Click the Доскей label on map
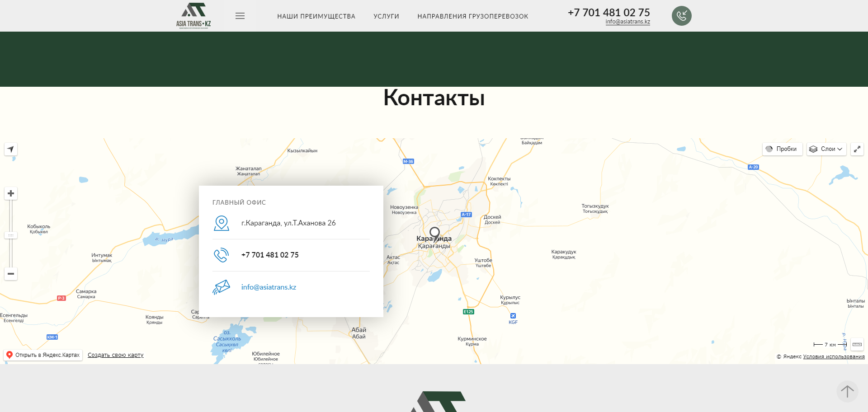868x412 pixels. point(492,220)
